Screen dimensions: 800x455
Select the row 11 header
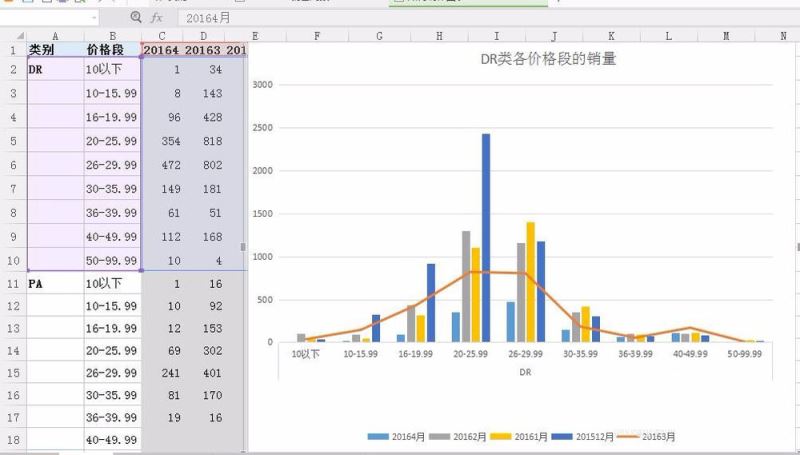(x=13, y=283)
